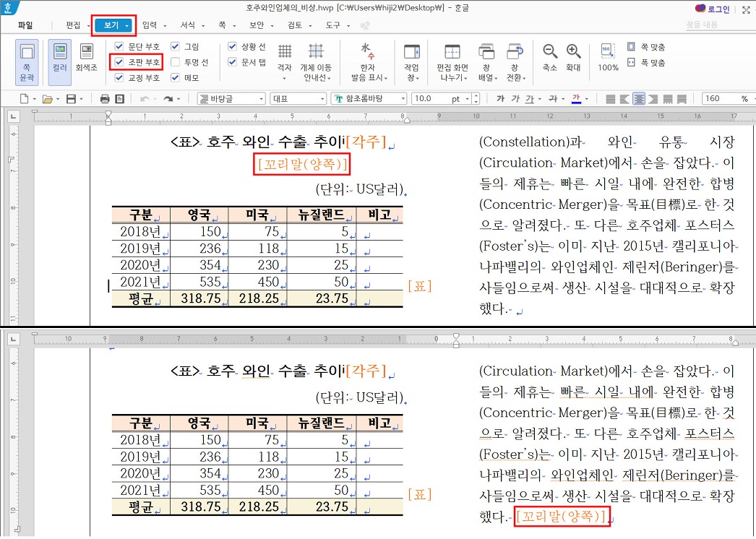Open the 편집 menu
Image resolution: width=756 pixels, height=539 pixels.
pyautogui.click(x=73, y=25)
